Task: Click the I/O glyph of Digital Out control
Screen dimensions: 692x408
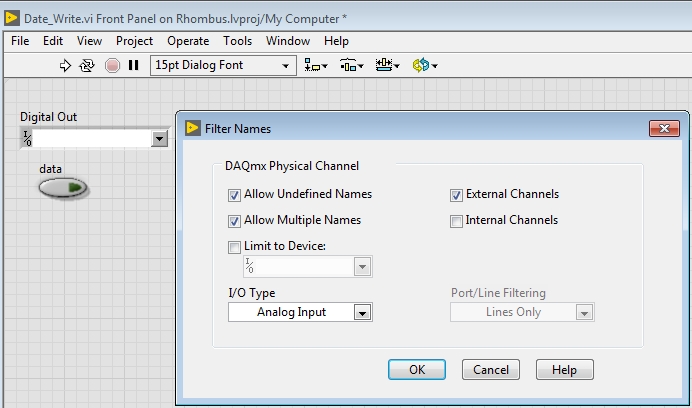Action: click(x=27, y=138)
